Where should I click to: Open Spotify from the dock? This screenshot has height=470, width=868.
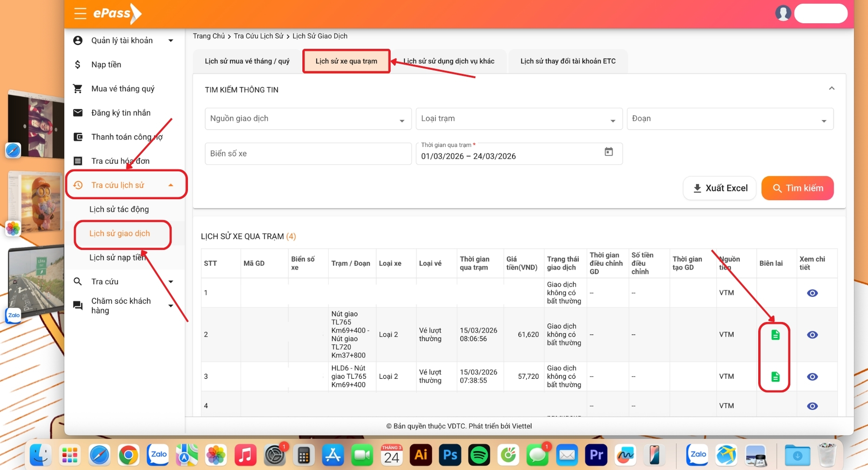pos(479,455)
